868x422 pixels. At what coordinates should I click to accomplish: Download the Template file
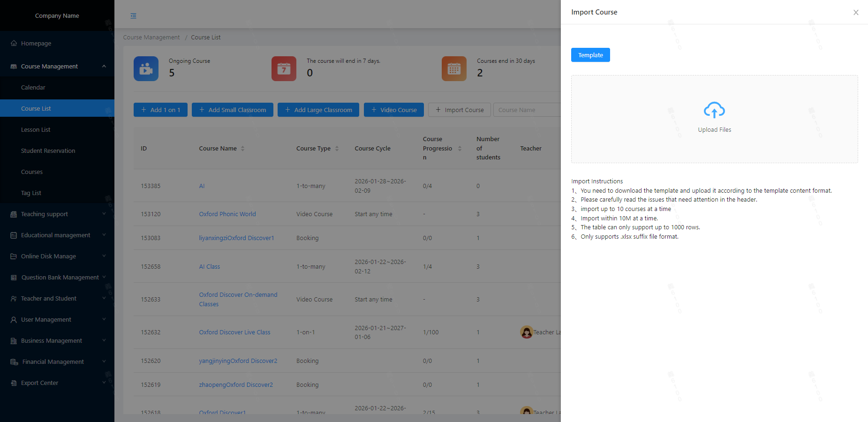point(590,55)
